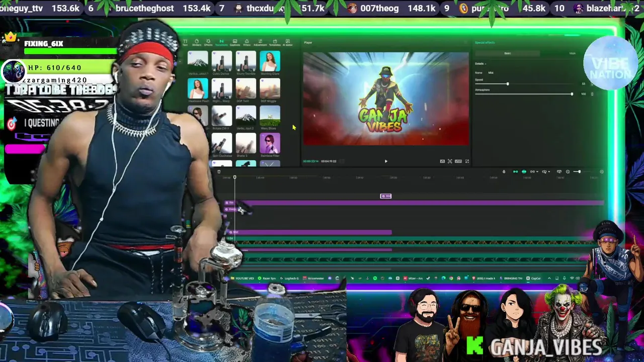This screenshot has height=362, width=644.
Task: Toggle fullscreen in the Player panel
Action: (467, 161)
